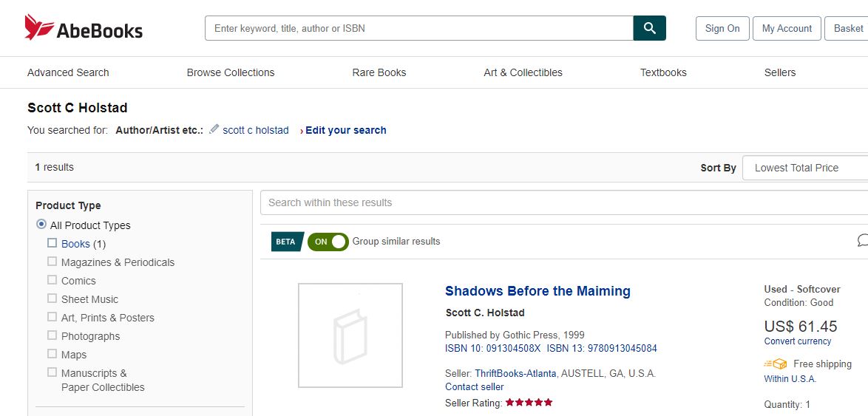
Task: Select the All Product Types radio button
Action: (x=41, y=225)
